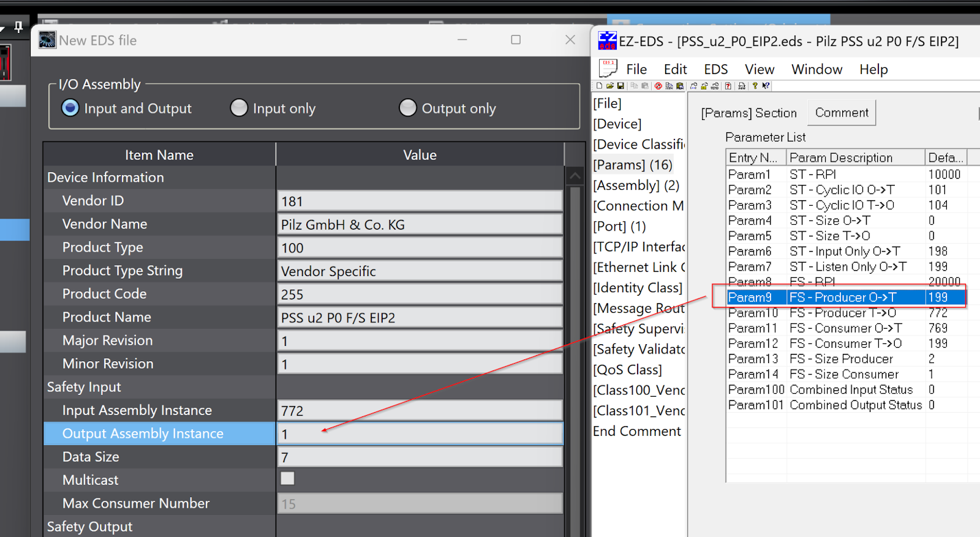Click the document icon left of File menu

(608, 68)
